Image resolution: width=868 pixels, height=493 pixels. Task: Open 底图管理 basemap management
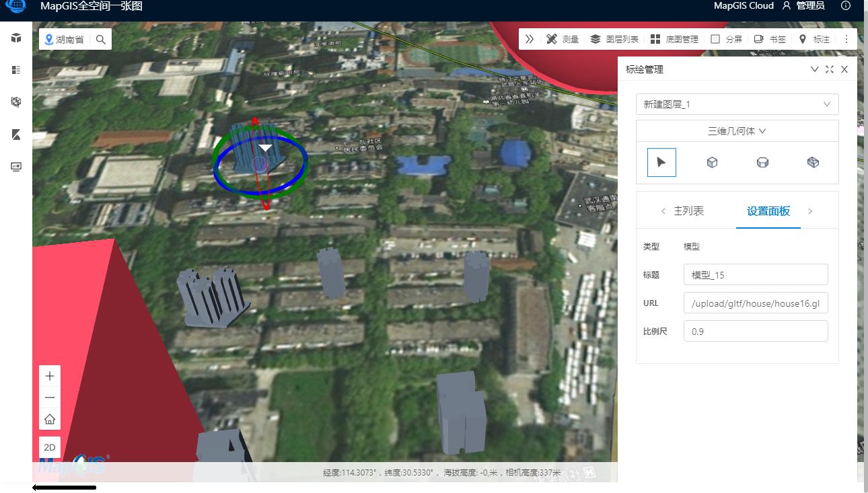tap(674, 39)
